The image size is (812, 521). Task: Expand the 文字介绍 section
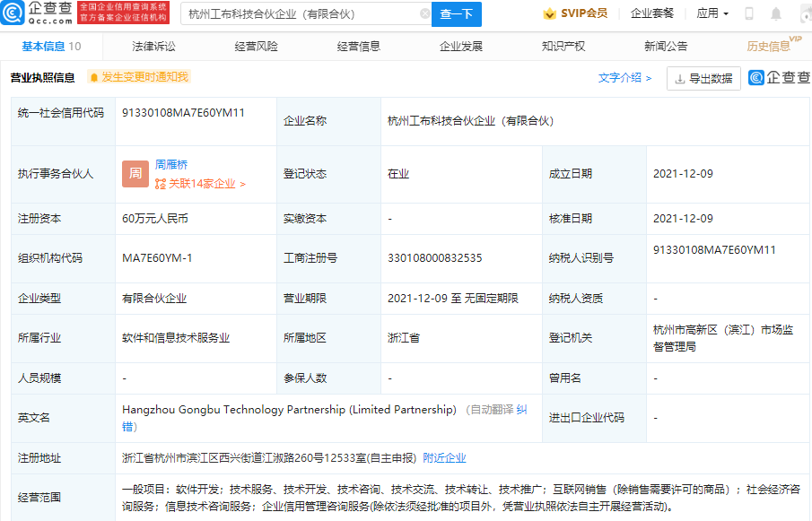click(x=624, y=78)
